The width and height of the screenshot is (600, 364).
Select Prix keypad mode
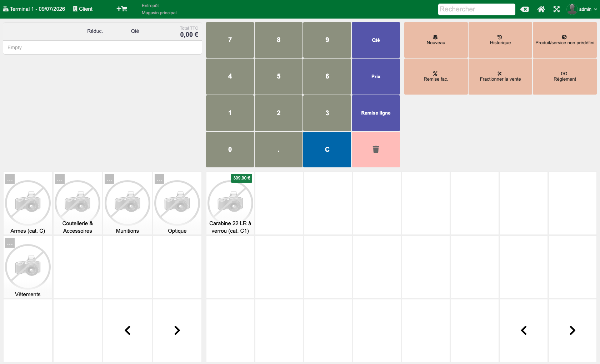376,76
